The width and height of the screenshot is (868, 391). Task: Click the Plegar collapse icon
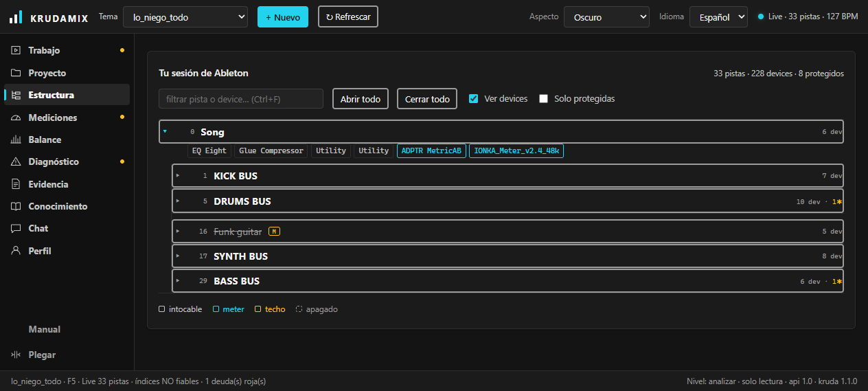[16, 355]
